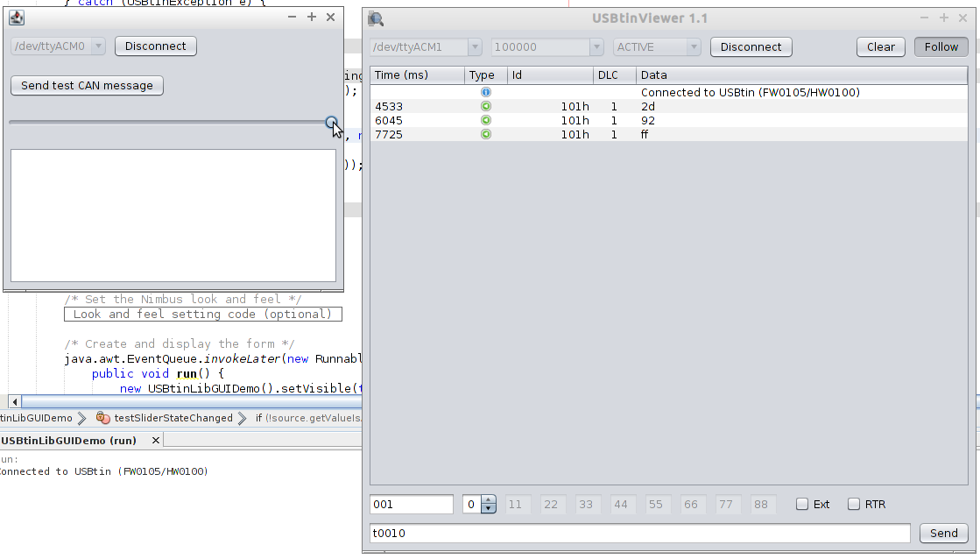Toggle the RTR checkbox

tap(854, 504)
